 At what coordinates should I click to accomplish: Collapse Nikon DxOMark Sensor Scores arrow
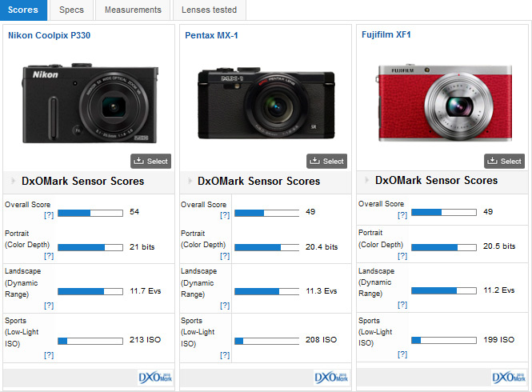13,181
